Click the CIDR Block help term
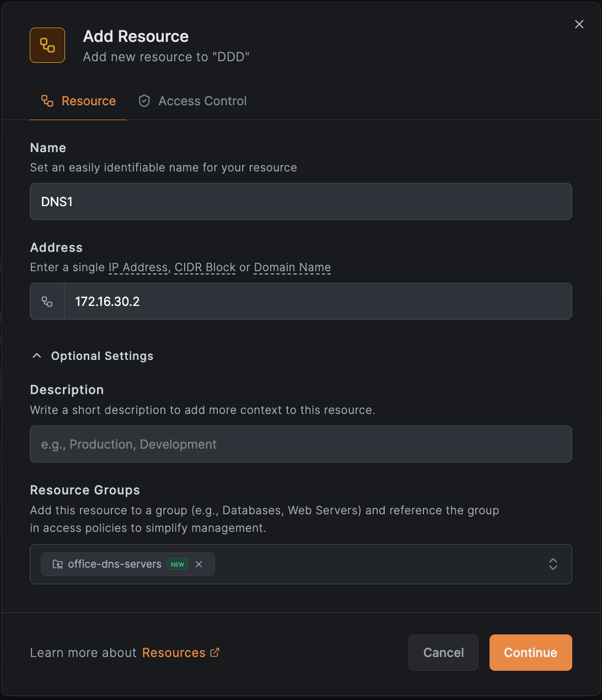Screen dimensions: 602x700 205,267
